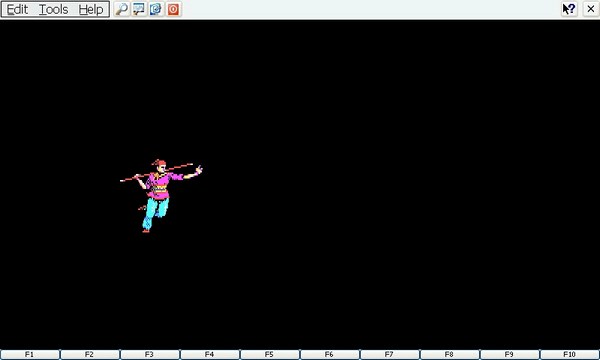600x360 pixels.
Task: Click the blue refresh/reset icon
Action: (156, 9)
